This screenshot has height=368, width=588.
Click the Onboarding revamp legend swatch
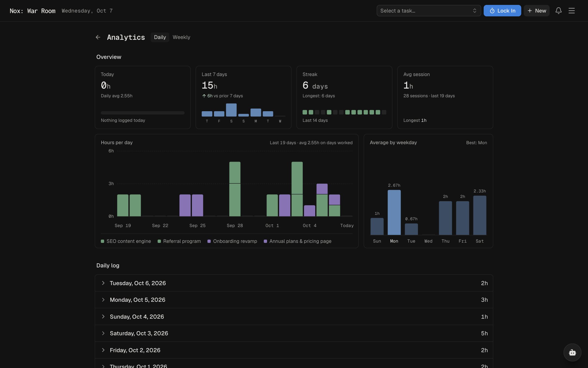tap(209, 241)
